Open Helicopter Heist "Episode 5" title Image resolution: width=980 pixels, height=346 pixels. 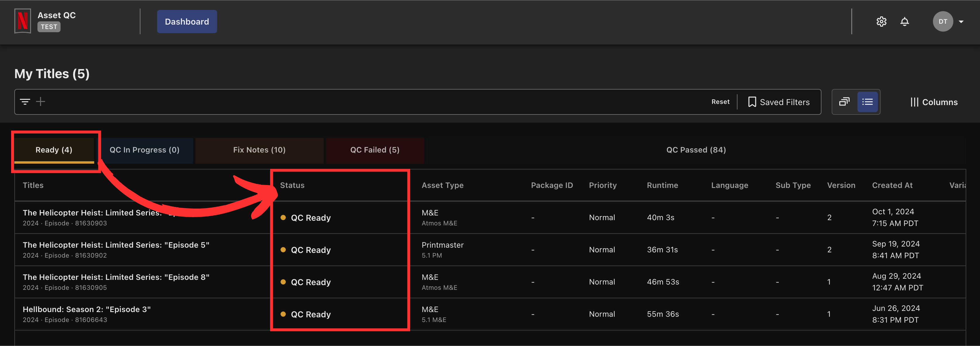coord(116,245)
